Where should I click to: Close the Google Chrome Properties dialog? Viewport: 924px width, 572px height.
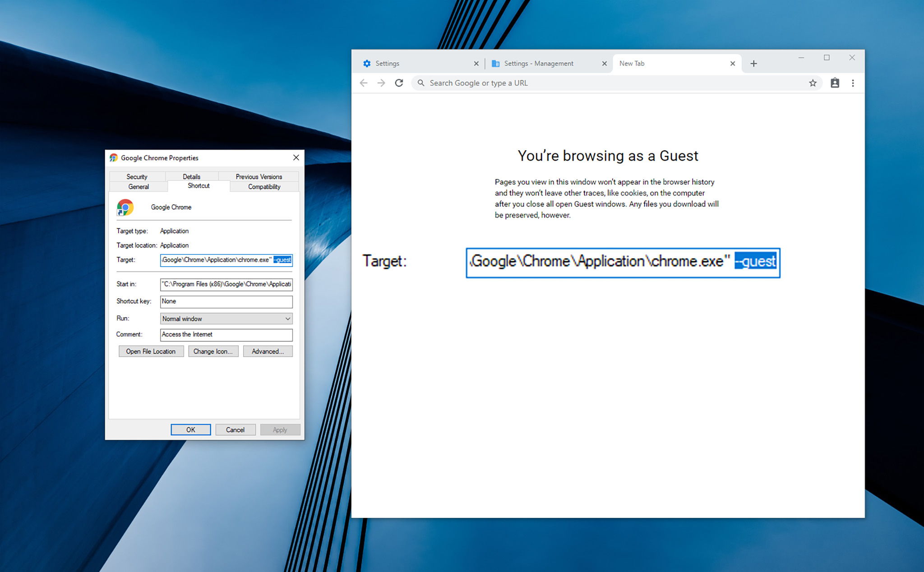(296, 157)
